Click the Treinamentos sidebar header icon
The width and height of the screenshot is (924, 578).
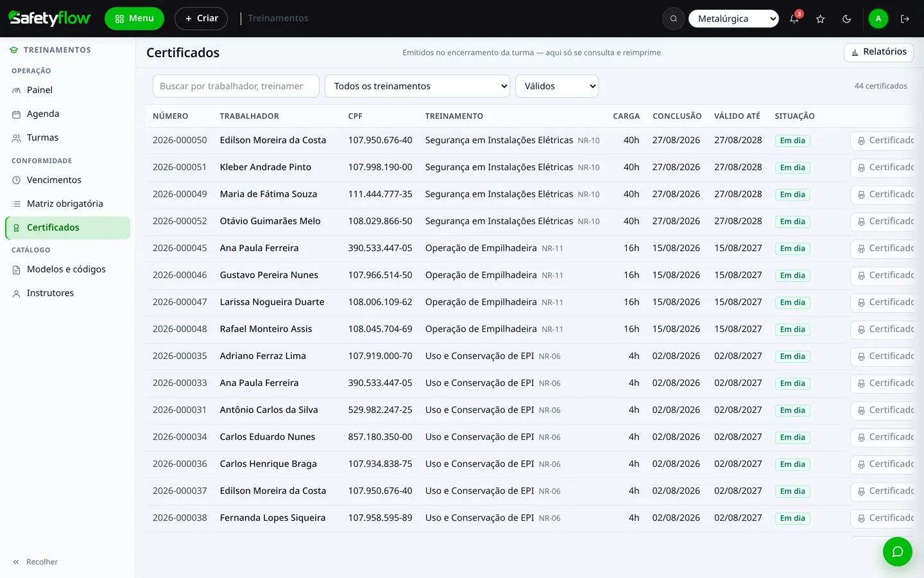(13, 49)
